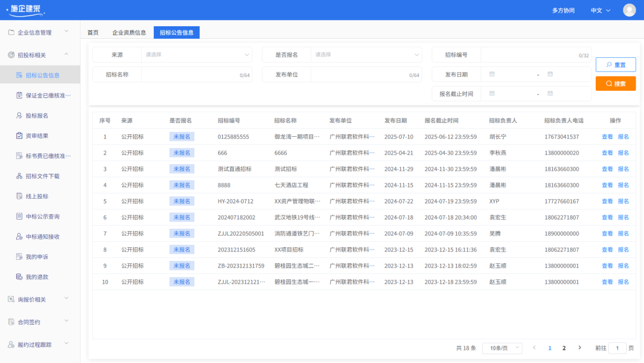Screen dimensions: 644x363
Task: Go to previous page arrow
Action: coord(534,348)
